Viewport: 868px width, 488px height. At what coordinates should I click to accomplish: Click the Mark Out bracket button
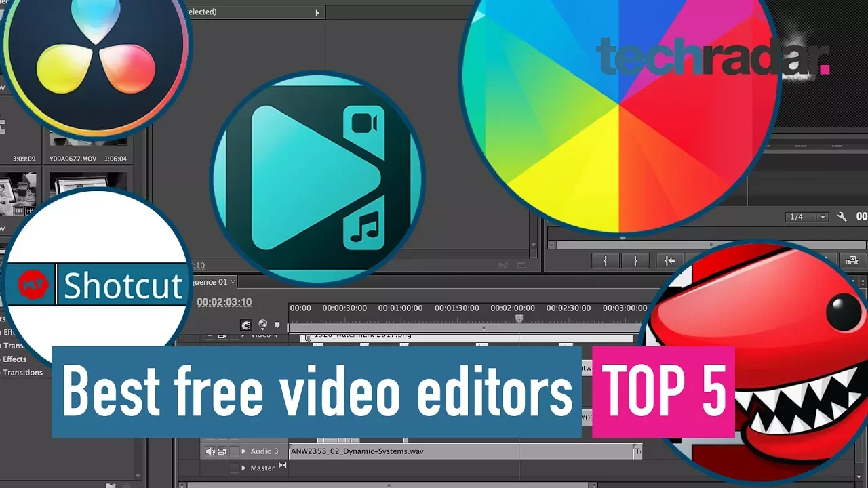635,260
